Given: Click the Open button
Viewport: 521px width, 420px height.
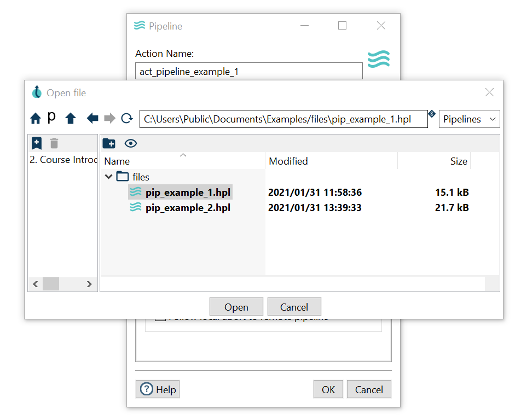Looking at the screenshot, I should (236, 307).
